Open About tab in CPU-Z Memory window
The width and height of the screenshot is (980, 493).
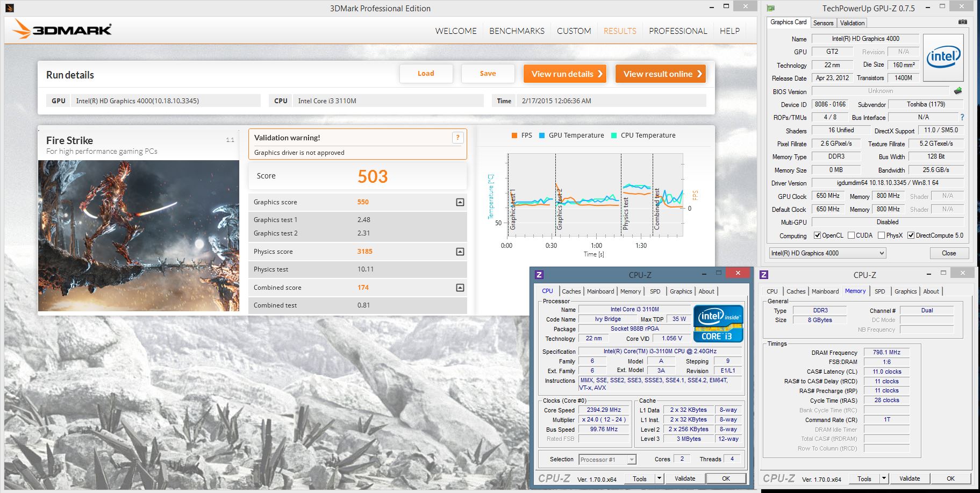(x=931, y=291)
